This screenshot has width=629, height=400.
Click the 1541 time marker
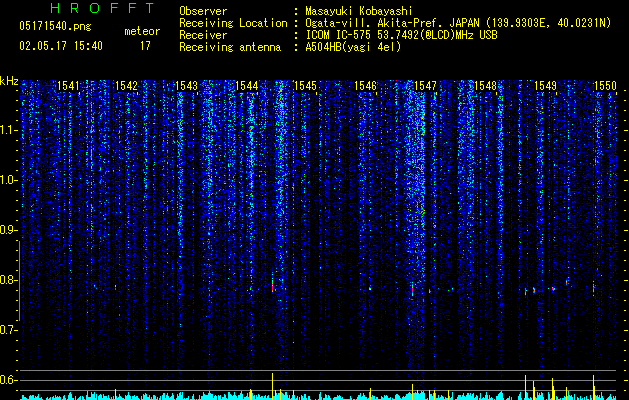tap(68, 86)
